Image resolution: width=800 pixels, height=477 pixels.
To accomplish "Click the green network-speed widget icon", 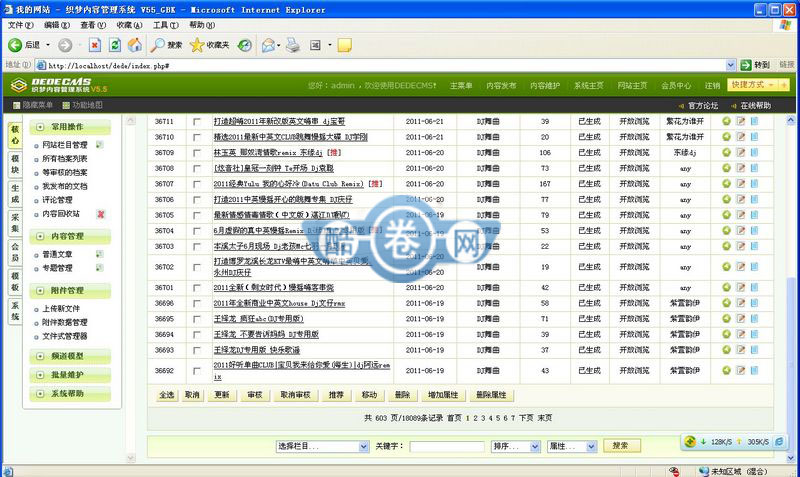I will coord(690,442).
